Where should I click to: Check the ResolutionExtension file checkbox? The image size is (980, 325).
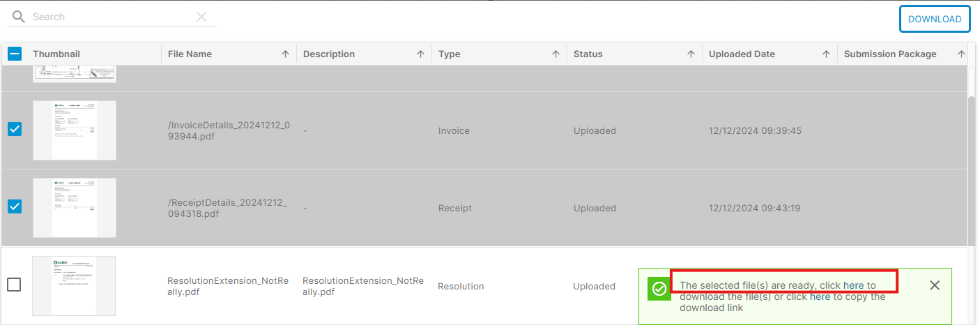14,285
